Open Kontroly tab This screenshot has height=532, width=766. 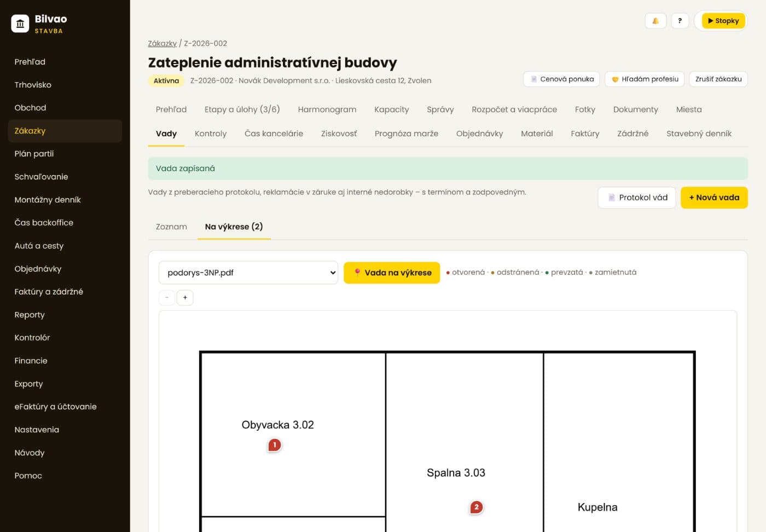(211, 134)
